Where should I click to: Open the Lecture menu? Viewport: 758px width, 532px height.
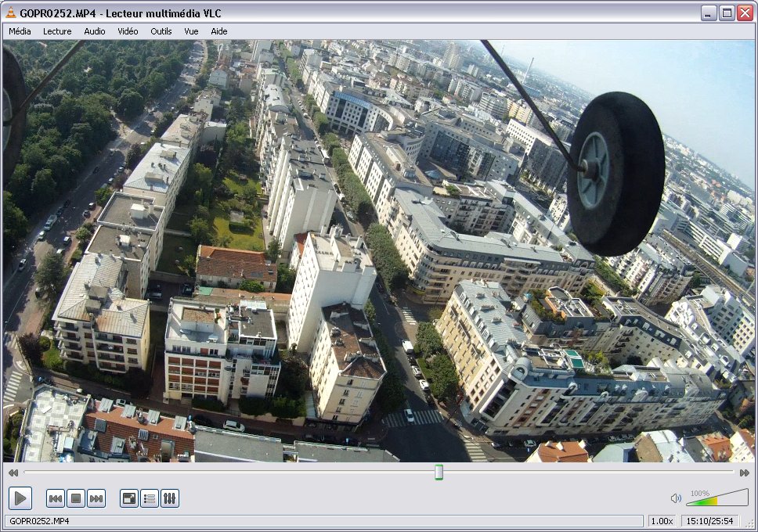click(57, 31)
